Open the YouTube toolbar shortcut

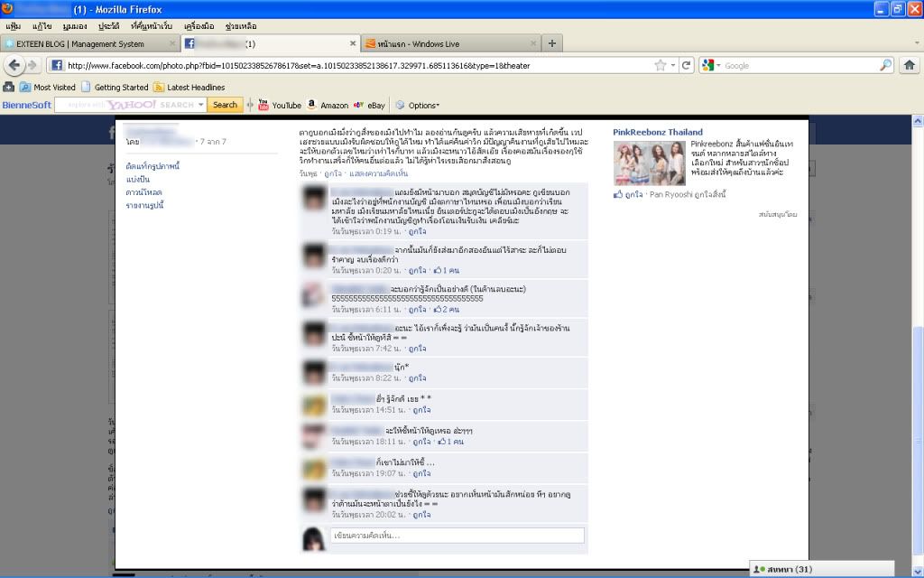(x=280, y=105)
